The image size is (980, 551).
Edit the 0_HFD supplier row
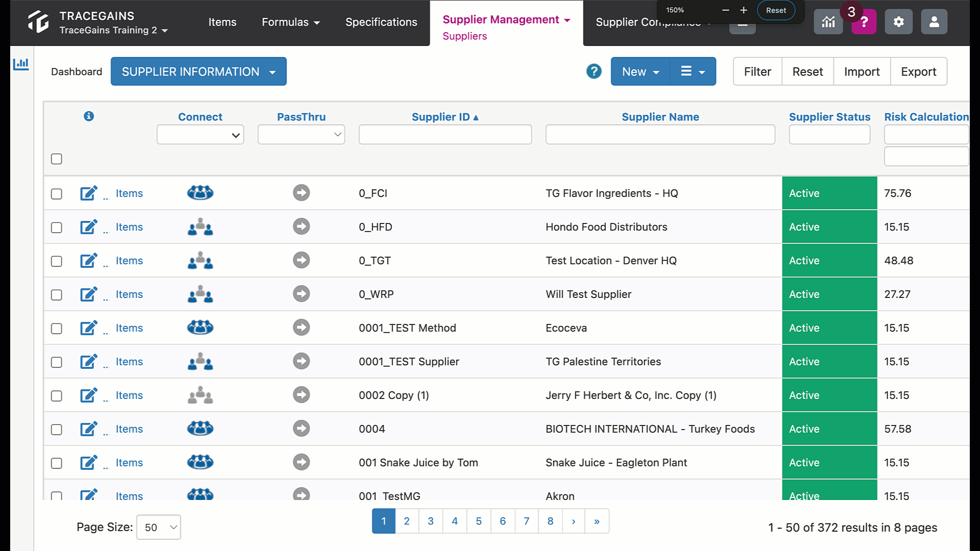pos(89,227)
